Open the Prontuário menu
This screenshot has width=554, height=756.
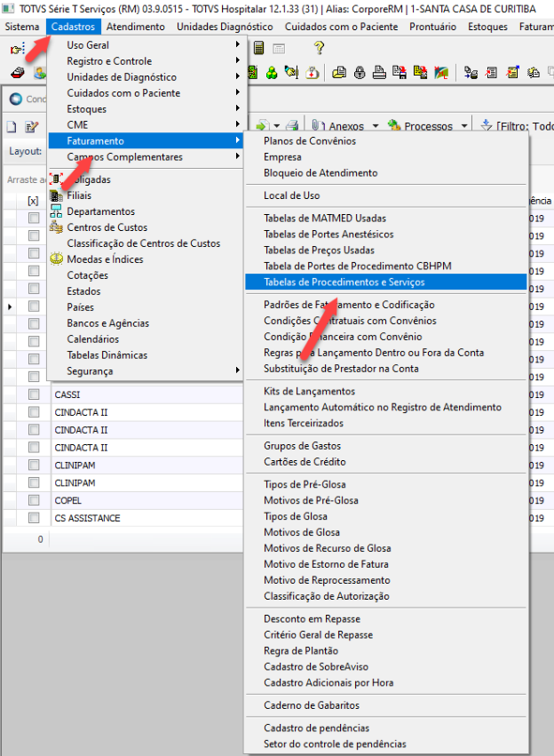pos(432,27)
